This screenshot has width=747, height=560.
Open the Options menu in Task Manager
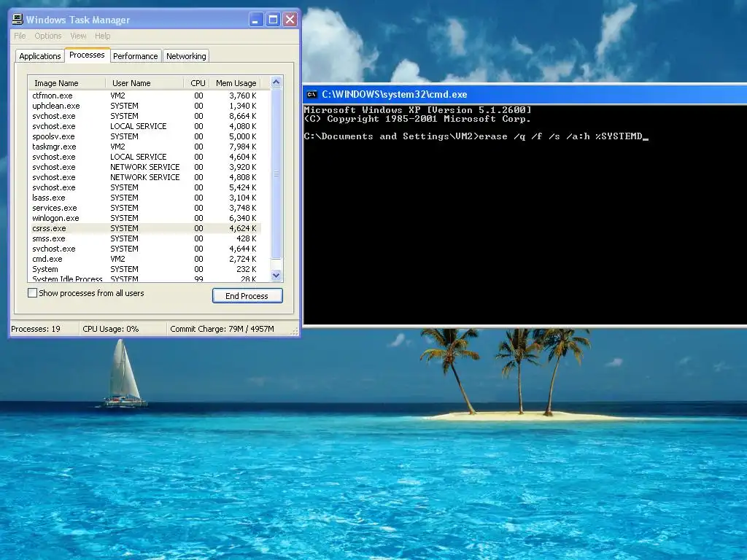point(47,36)
